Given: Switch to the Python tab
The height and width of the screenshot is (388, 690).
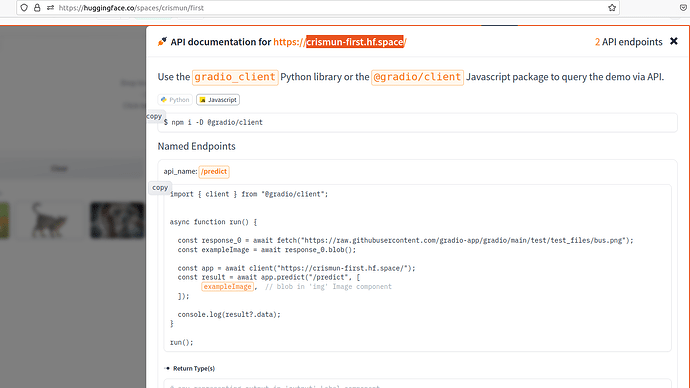Looking at the screenshot, I should (x=175, y=100).
